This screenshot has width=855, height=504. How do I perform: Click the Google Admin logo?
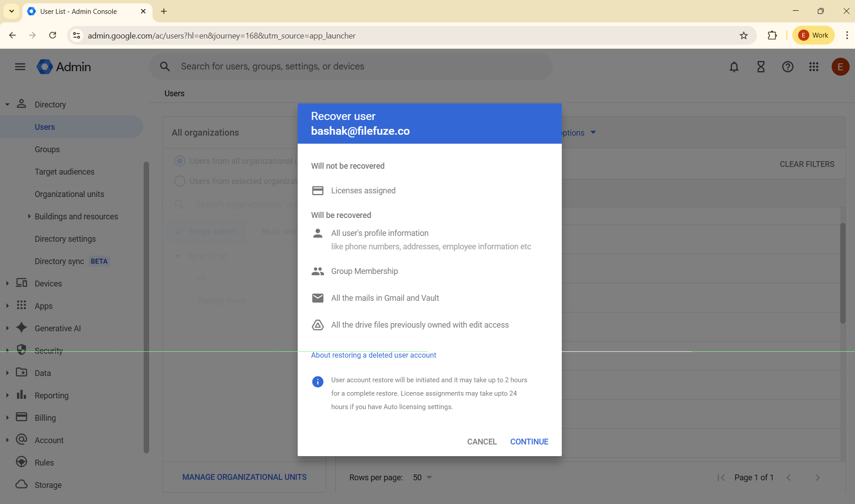tap(64, 67)
